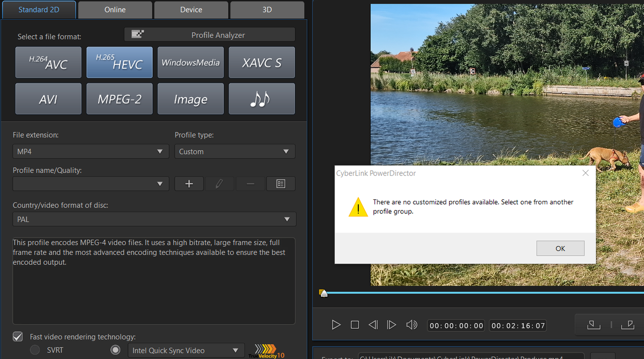The width and height of the screenshot is (644, 359).
Task: Open profile details list icon
Action: 281,184
